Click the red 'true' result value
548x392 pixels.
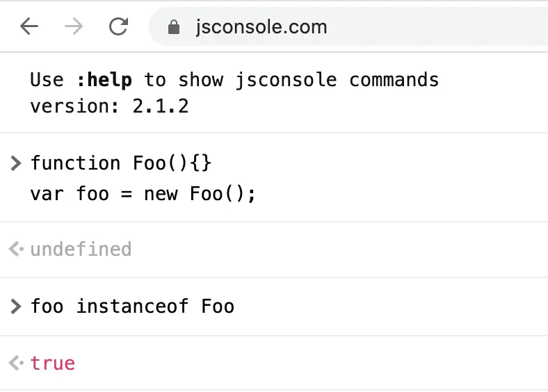(53, 364)
